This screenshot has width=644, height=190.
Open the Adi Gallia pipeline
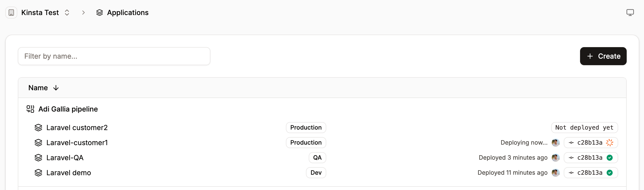[68, 109]
